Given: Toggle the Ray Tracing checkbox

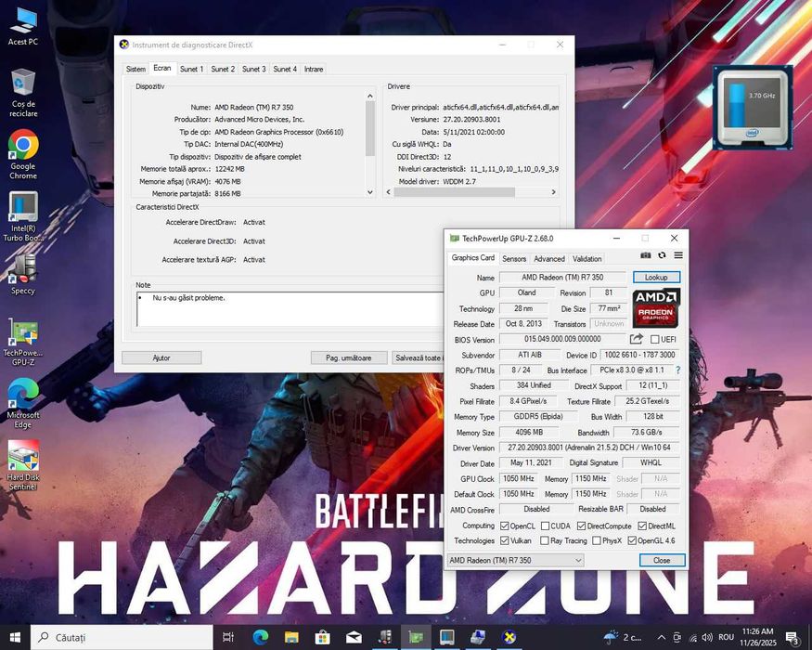Looking at the screenshot, I should 544,540.
